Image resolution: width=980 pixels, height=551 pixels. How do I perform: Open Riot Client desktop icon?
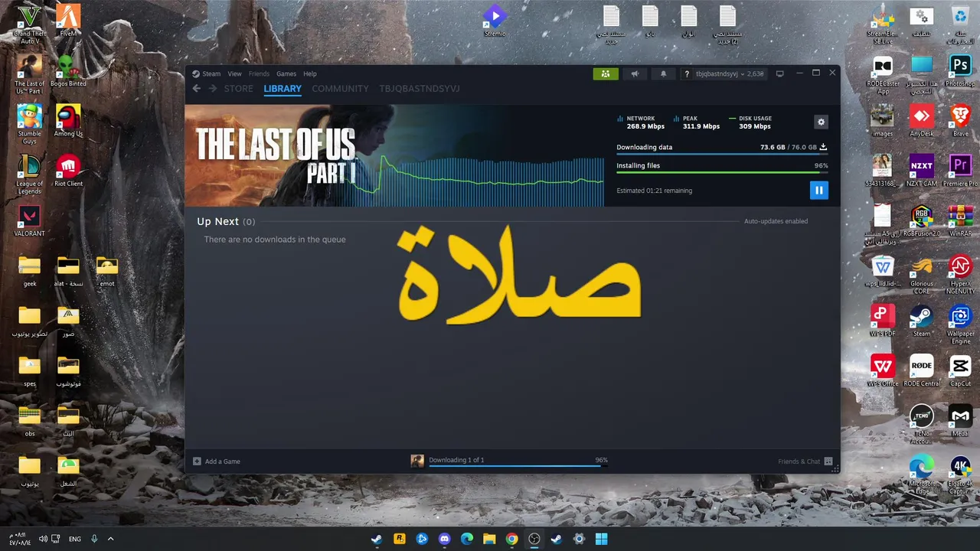click(x=68, y=171)
